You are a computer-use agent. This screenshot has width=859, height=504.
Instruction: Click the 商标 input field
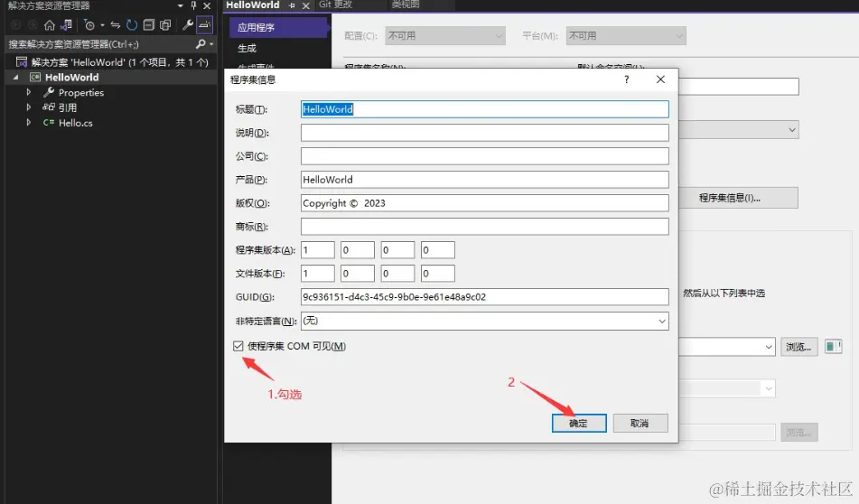point(485,226)
